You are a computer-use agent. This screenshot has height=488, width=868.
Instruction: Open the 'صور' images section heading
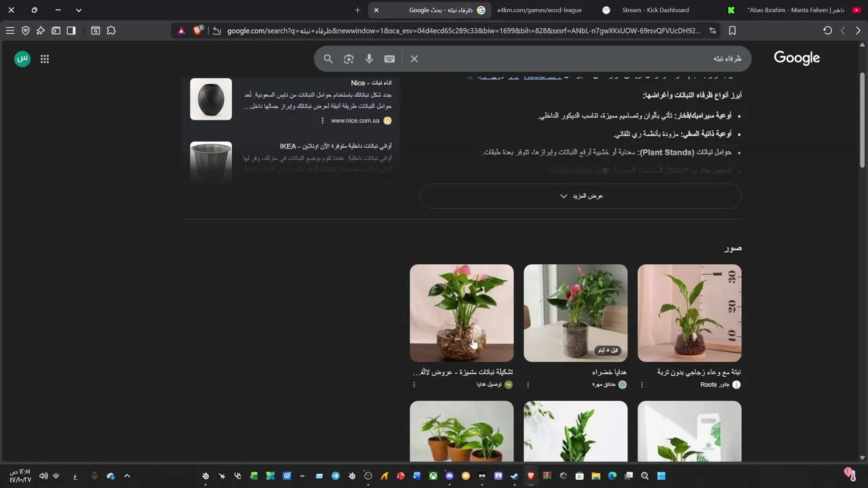tap(733, 248)
